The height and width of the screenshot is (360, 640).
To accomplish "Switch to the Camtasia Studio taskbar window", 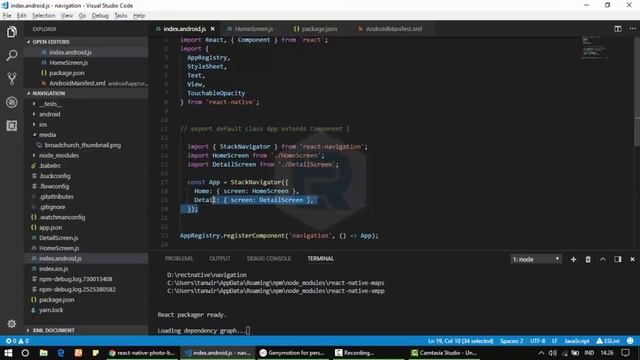I will [x=444, y=353].
